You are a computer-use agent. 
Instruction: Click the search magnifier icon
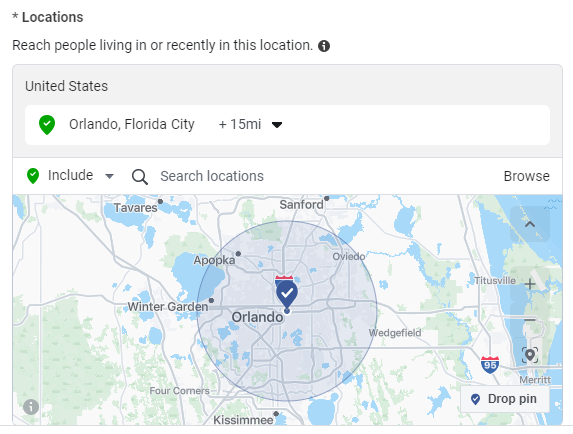140,177
